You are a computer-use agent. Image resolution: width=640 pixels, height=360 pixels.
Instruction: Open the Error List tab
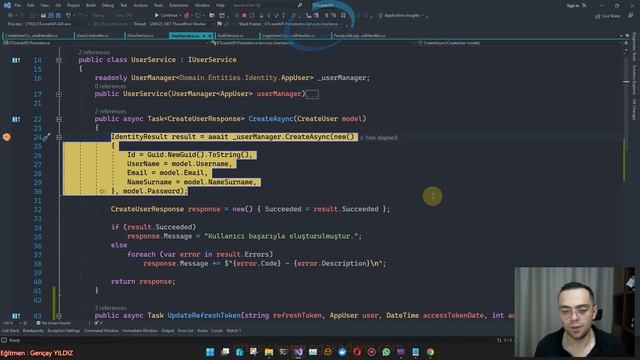(185, 331)
